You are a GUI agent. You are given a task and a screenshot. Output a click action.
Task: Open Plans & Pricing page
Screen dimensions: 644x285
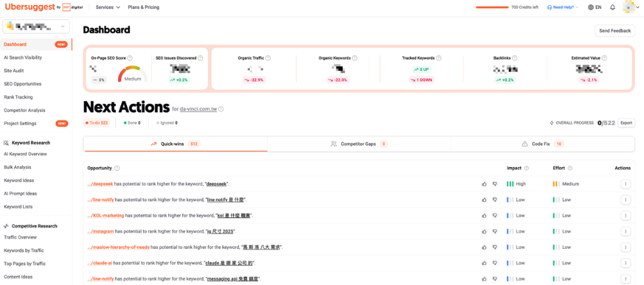tap(144, 7)
